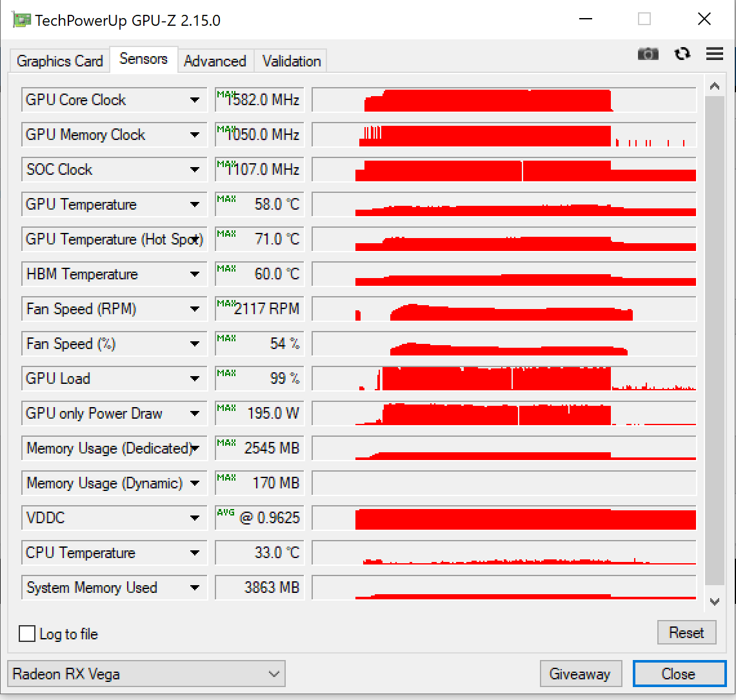Open the Fan Speed (%) dropdown

click(194, 344)
